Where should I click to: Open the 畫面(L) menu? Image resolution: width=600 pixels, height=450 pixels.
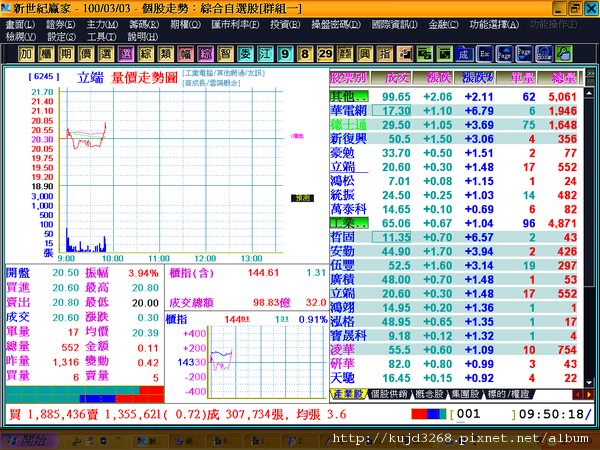[x=20, y=24]
